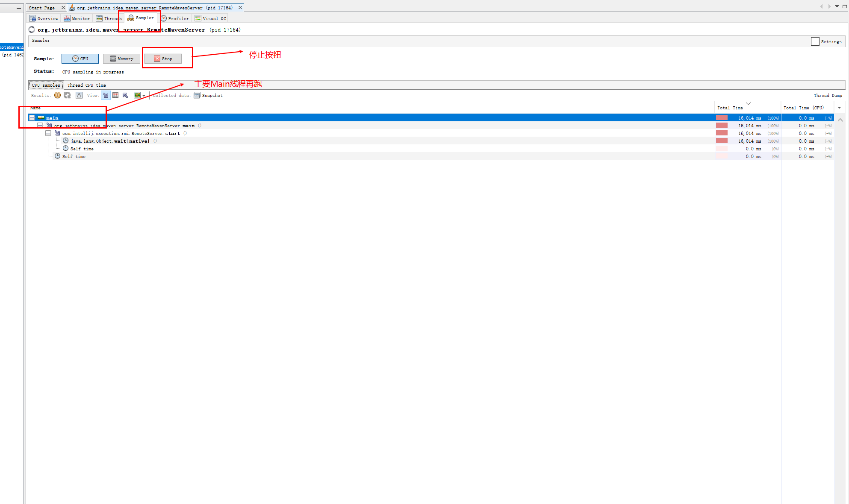The image size is (849, 504).
Task: Switch to the Start Page document tab
Action: (42, 8)
